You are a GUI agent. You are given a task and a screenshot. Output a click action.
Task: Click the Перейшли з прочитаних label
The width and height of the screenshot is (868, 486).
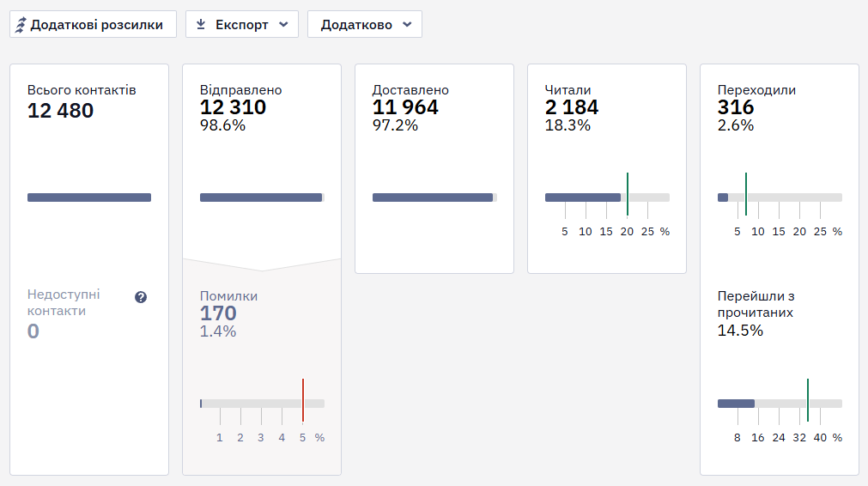coord(756,304)
